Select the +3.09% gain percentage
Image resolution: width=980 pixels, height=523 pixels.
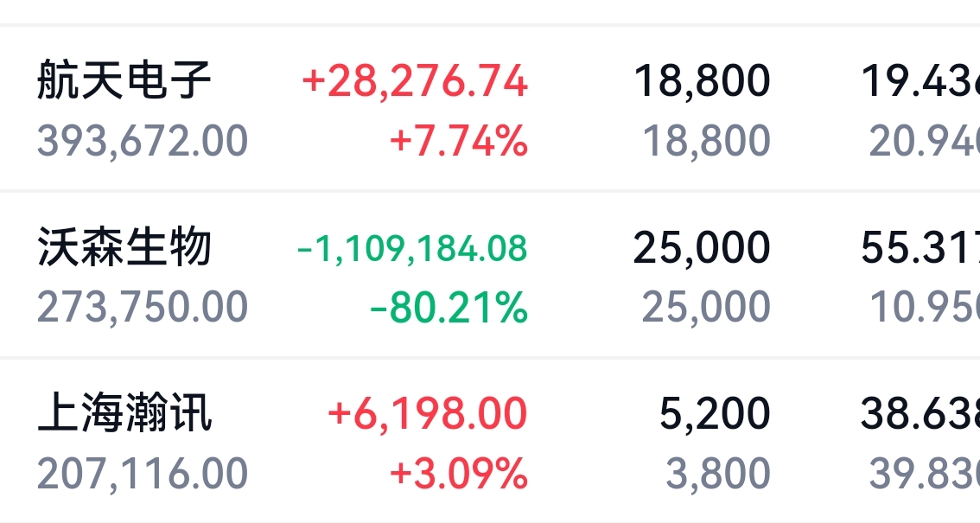[x=459, y=474]
